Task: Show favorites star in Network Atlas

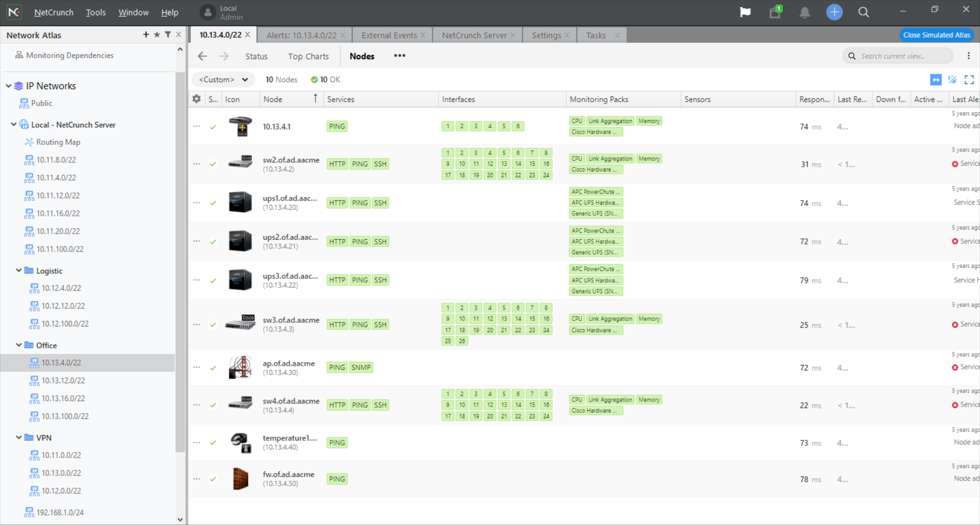Action: click(x=157, y=34)
